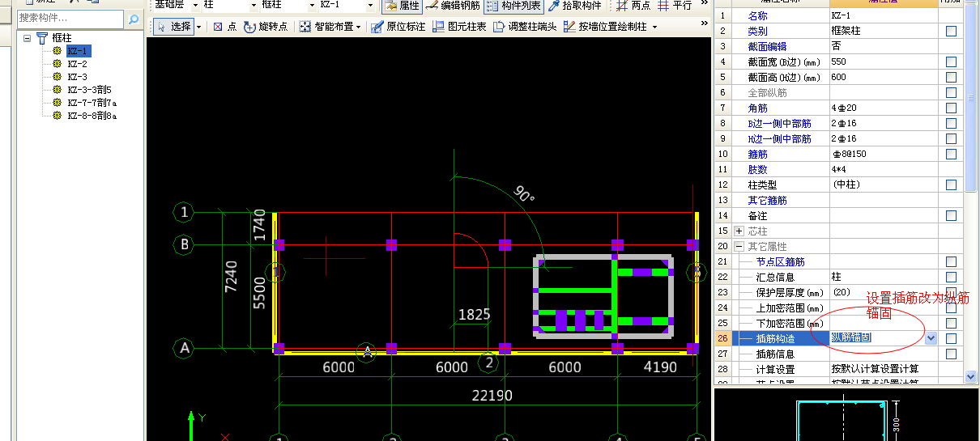Tick 附加 checkbox for 箍筋 row
The image size is (980, 441).
click(x=951, y=154)
